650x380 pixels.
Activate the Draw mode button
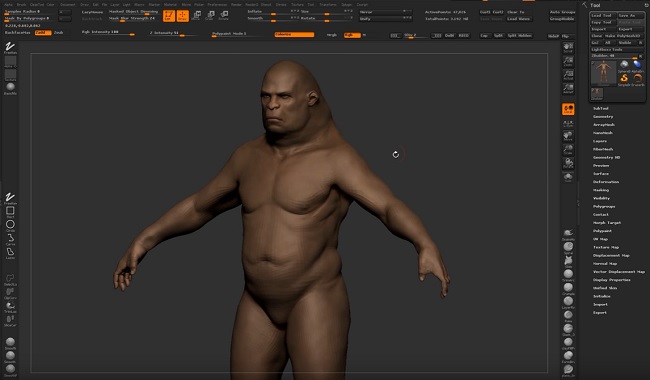tap(182, 16)
